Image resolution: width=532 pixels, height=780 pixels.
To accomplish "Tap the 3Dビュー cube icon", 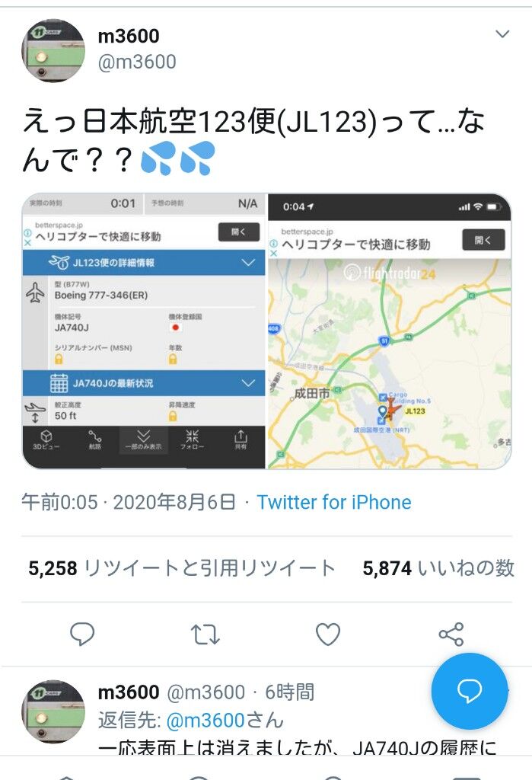I will click(46, 440).
